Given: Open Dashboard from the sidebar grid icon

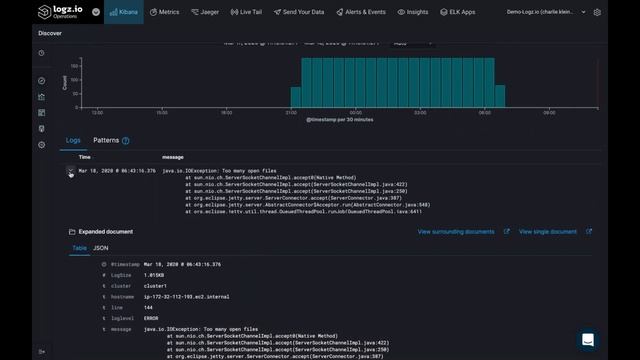Looking at the screenshot, I should pos(42,113).
